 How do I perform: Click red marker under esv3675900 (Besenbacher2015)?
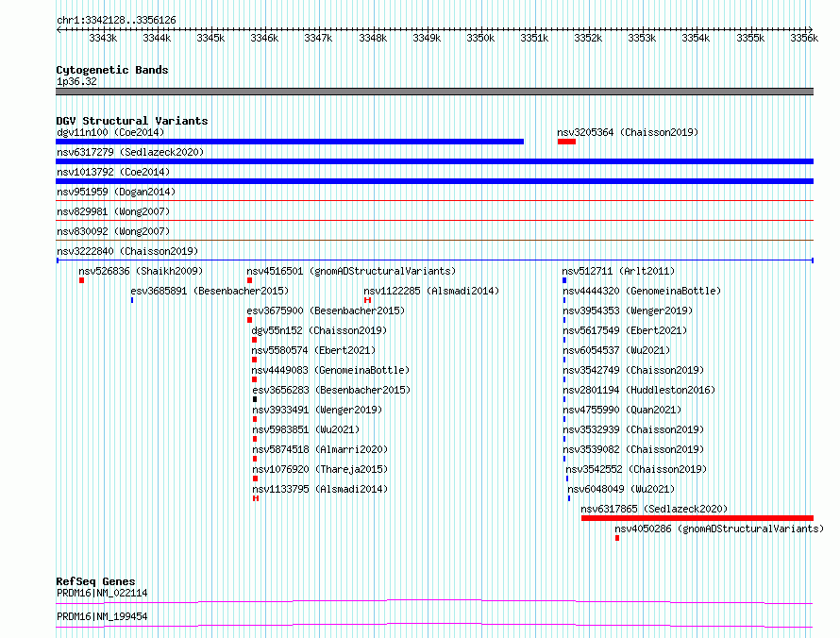click(250, 320)
